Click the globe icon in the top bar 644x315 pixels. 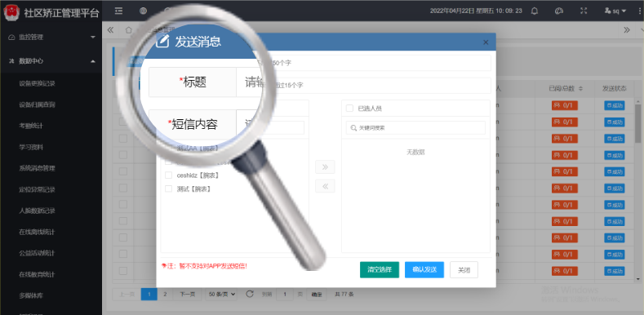point(143,11)
